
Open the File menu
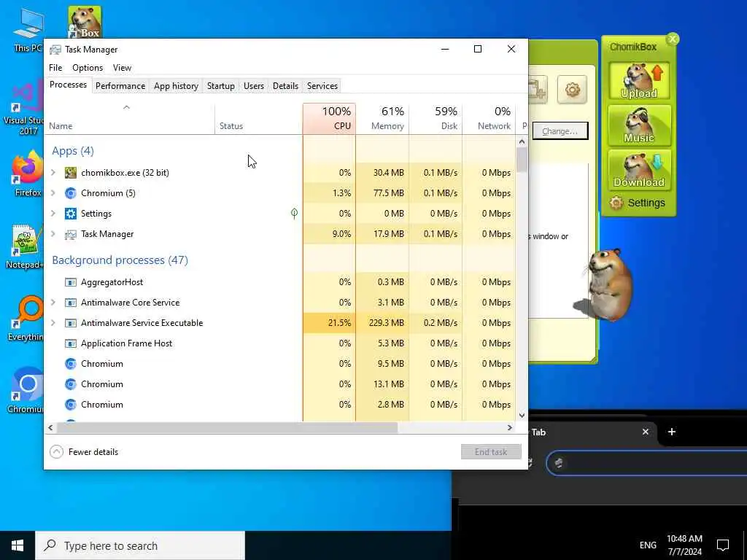(x=55, y=68)
